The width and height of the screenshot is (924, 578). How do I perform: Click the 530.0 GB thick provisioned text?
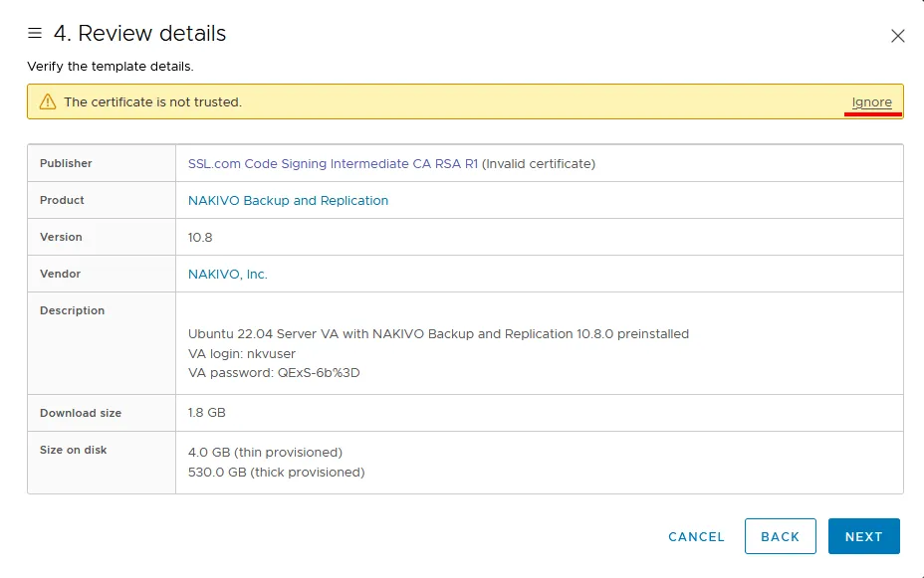276,472
